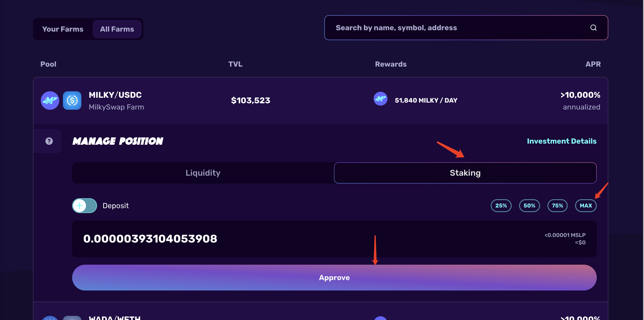Click the plus icon on Deposit switch

80,205
